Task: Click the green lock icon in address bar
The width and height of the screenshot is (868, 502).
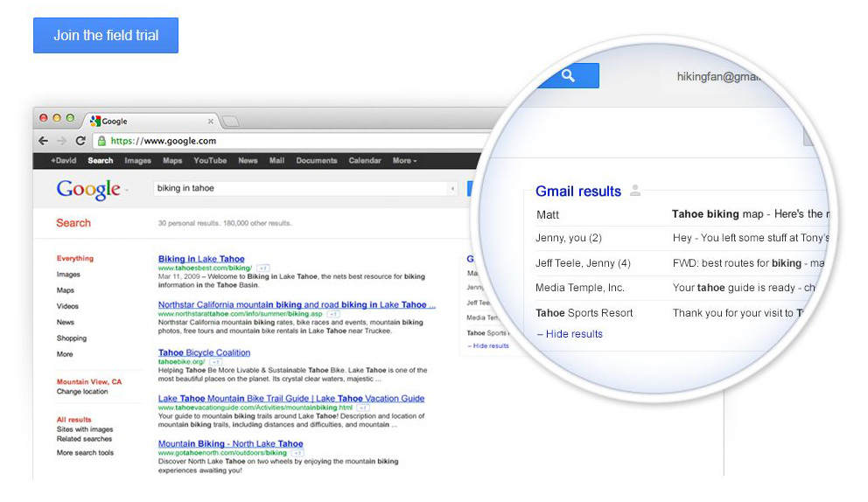Action: 101,141
